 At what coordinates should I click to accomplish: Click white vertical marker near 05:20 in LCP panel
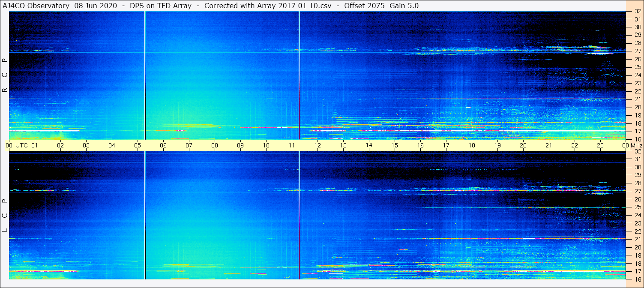[x=145, y=215]
